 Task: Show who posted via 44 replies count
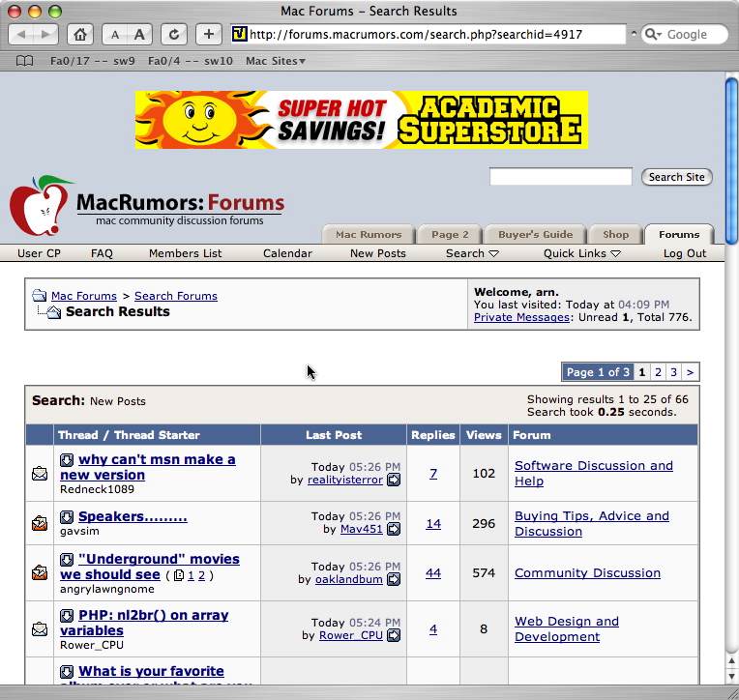pyautogui.click(x=433, y=573)
